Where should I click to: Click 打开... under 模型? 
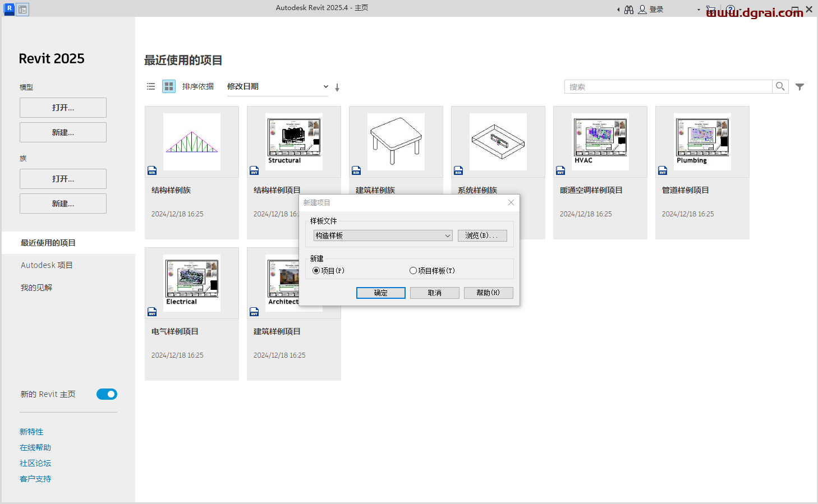pos(63,108)
